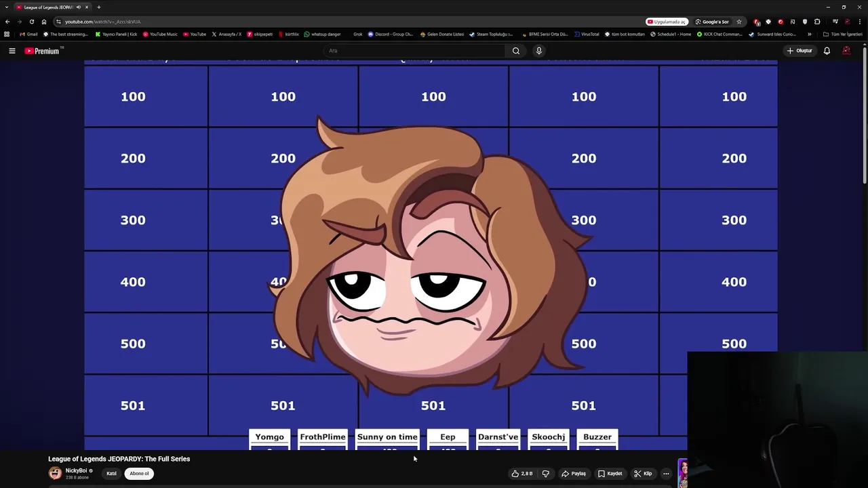The width and height of the screenshot is (868, 488).
Task: Join the channel with Katıl button
Action: [111, 474]
